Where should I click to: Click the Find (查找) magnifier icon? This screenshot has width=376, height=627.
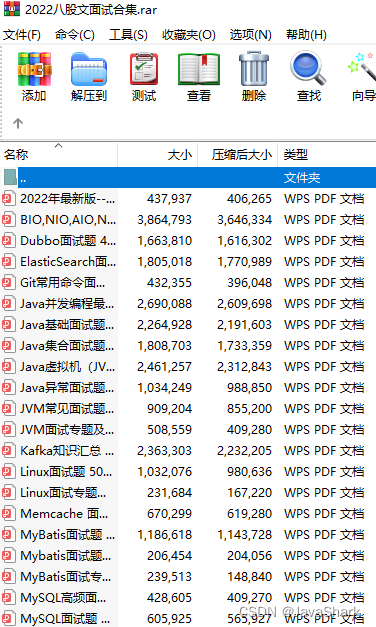(308, 68)
